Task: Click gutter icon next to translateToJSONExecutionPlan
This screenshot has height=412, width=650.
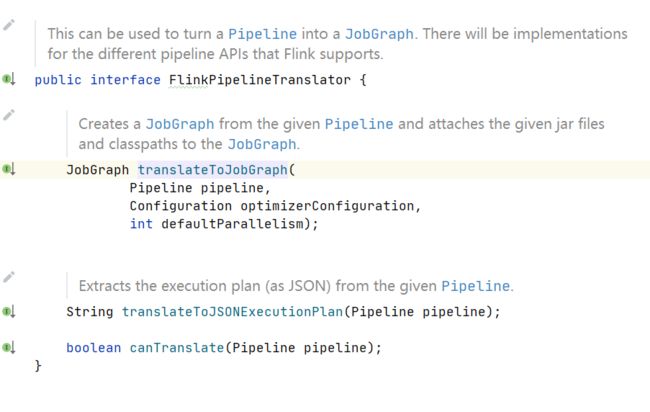Action: tap(9, 311)
